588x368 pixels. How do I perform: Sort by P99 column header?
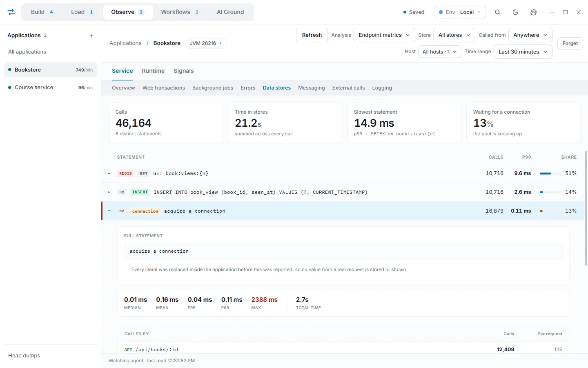526,157
